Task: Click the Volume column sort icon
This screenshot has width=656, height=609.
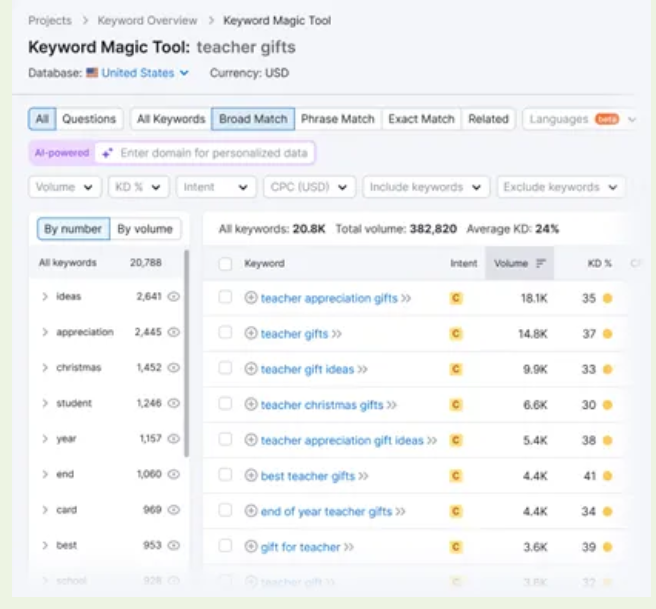Action: click(541, 263)
